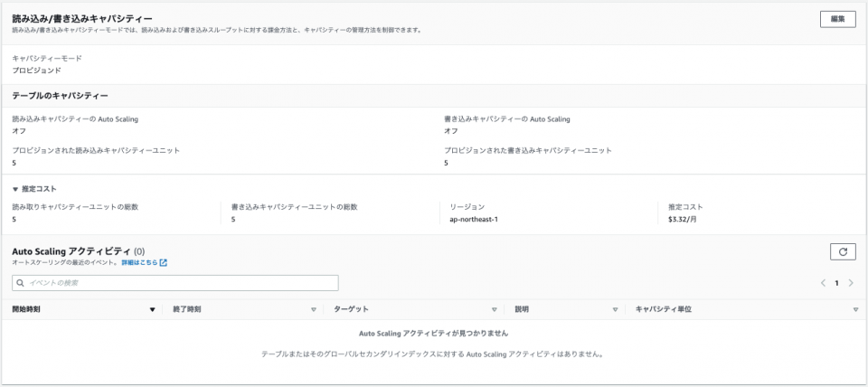Viewport: 868px width, 387px height.
Task: Click the external link icon beside 詳細はこちら
Action: coord(164,263)
